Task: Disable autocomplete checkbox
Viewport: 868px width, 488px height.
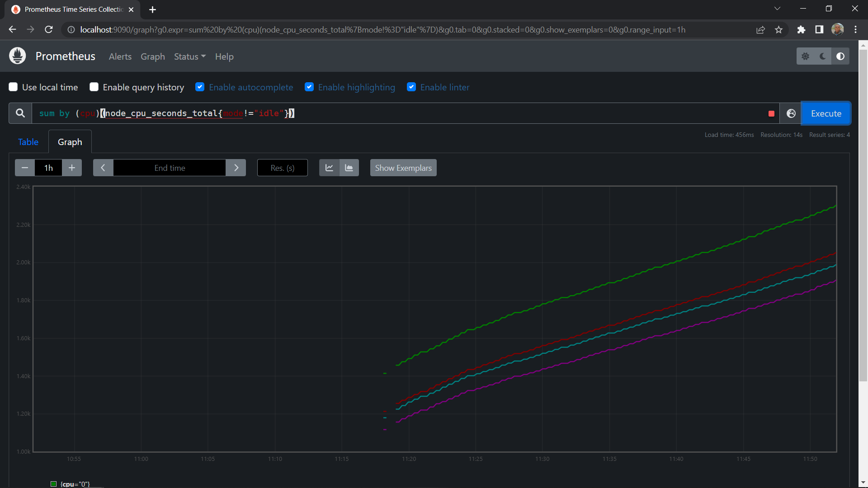Action: click(x=200, y=87)
